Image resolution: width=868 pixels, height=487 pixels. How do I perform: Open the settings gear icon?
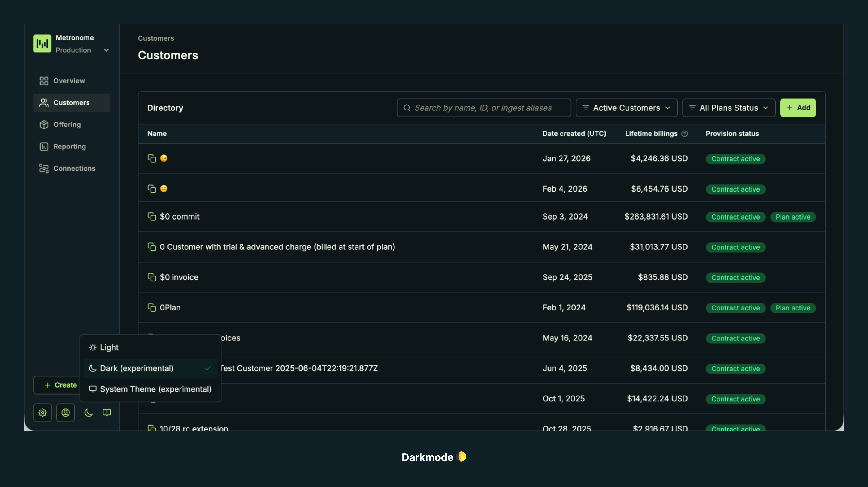42,412
